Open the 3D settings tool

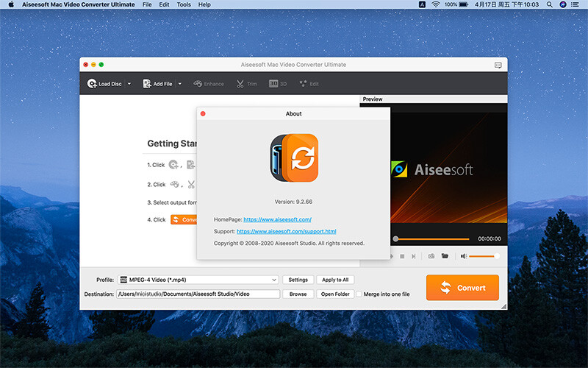pos(278,84)
